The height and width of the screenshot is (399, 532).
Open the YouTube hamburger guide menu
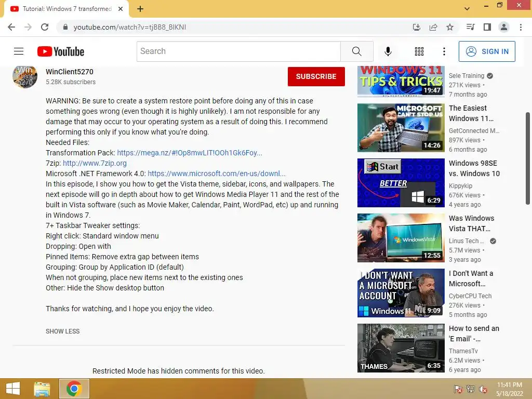click(x=19, y=51)
